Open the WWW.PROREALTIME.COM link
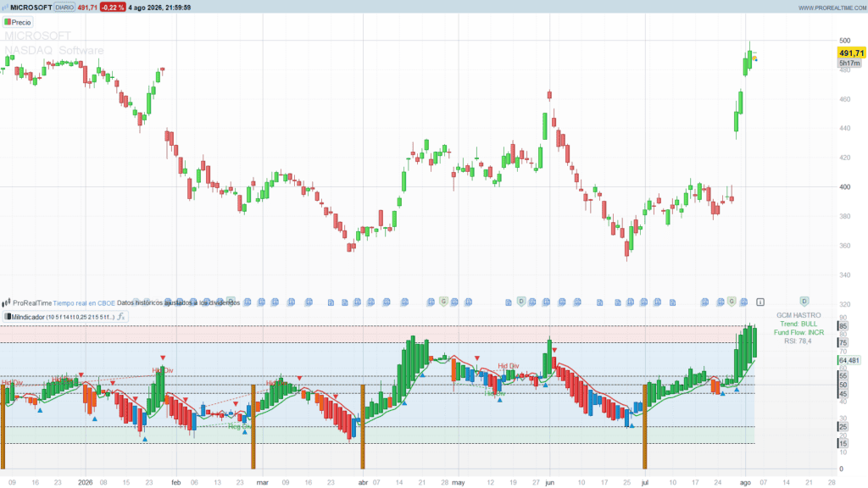 (x=832, y=8)
